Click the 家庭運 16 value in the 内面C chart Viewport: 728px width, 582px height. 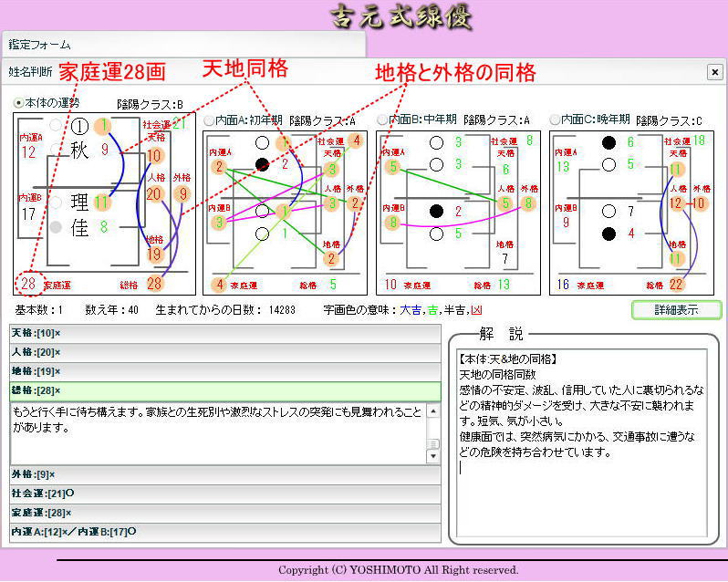pos(563,284)
